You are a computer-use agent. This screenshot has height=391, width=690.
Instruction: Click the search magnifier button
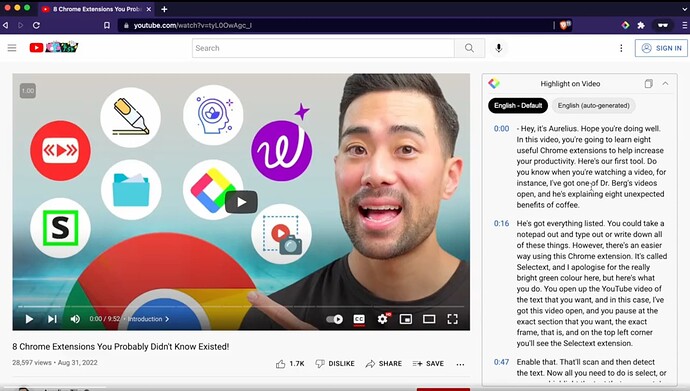click(470, 48)
